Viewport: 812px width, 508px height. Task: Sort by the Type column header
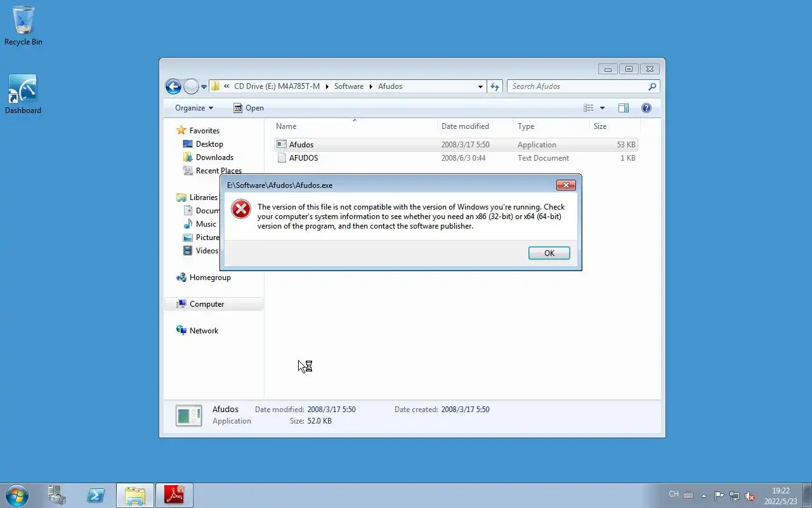pos(551,126)
